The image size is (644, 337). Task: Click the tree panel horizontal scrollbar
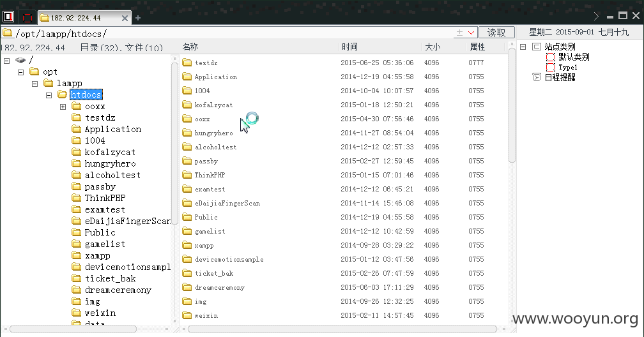pyautogui.click(x=73, y=329)
